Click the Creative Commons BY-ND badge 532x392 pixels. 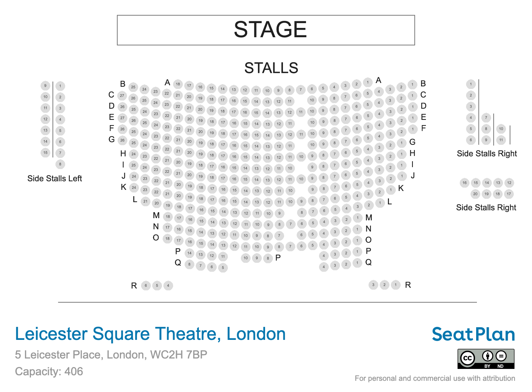coord(486,358)
